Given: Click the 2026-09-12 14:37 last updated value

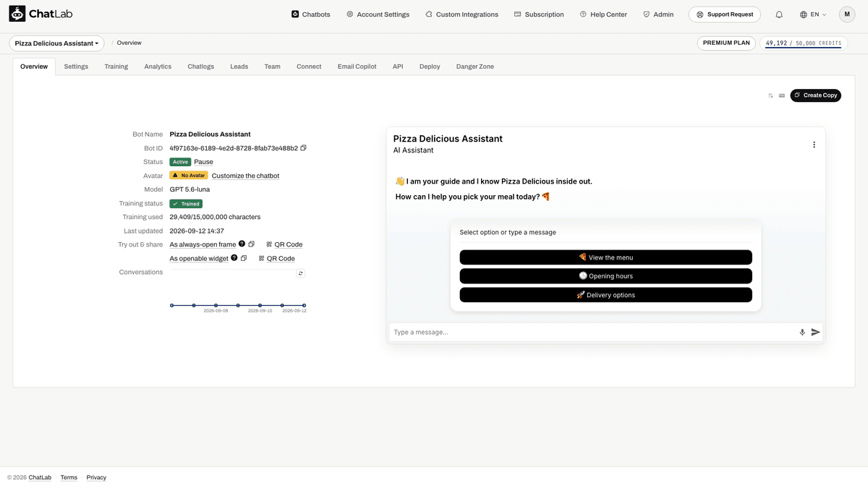Looking at the screenshot, I should pyautogui.click(x=197, y=231).
